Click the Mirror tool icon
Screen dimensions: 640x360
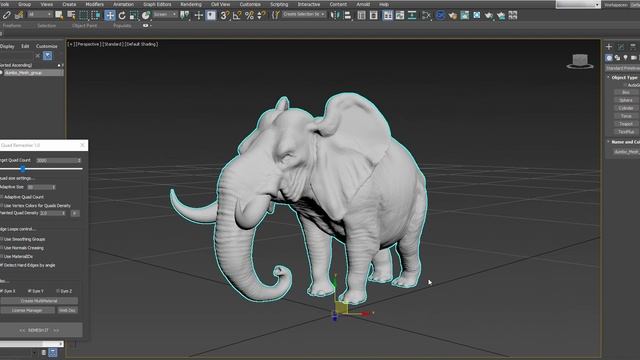335,16
